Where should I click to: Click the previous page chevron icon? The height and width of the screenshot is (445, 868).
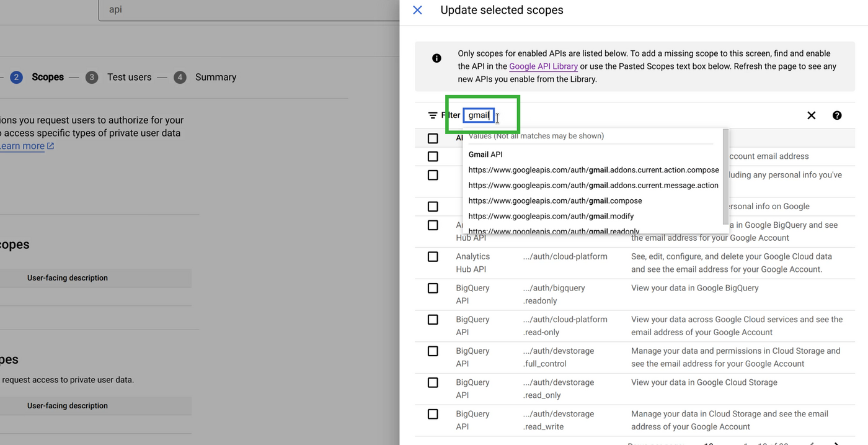[812, 443]
